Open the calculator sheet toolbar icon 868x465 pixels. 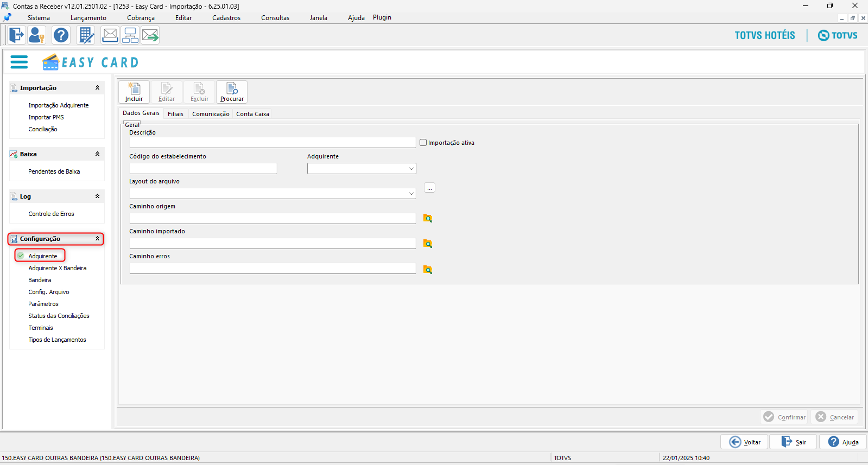coord(86,35)
